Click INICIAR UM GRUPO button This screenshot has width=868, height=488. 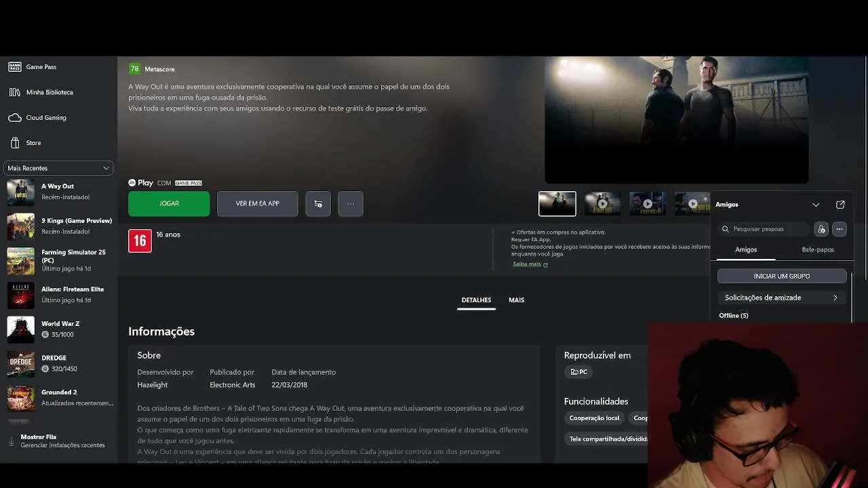coord(782,277)
